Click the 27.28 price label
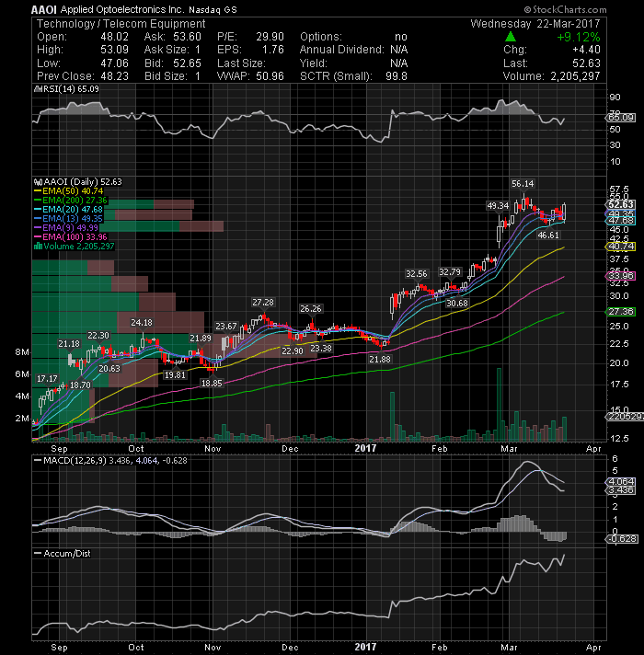Viewport: 644px width, 655px height. 263,302
